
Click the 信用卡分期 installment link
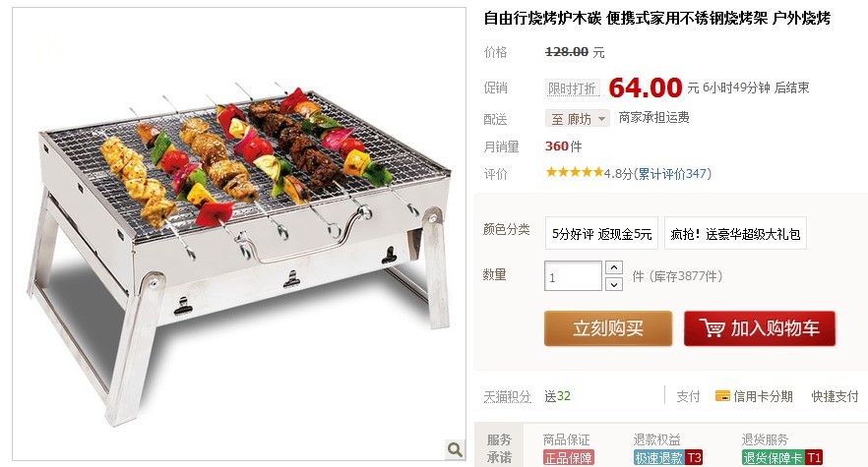point(763,396)
